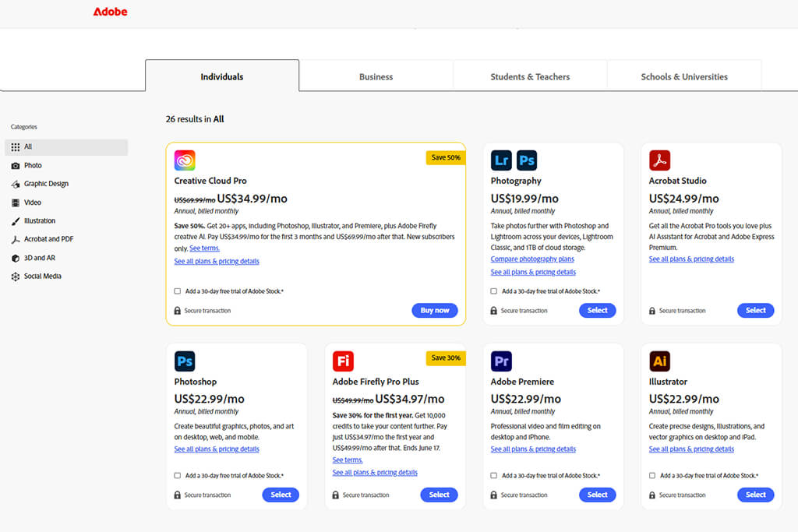Click the brush icon for Illustration category

pyautogui.click(x=16, y=221)
